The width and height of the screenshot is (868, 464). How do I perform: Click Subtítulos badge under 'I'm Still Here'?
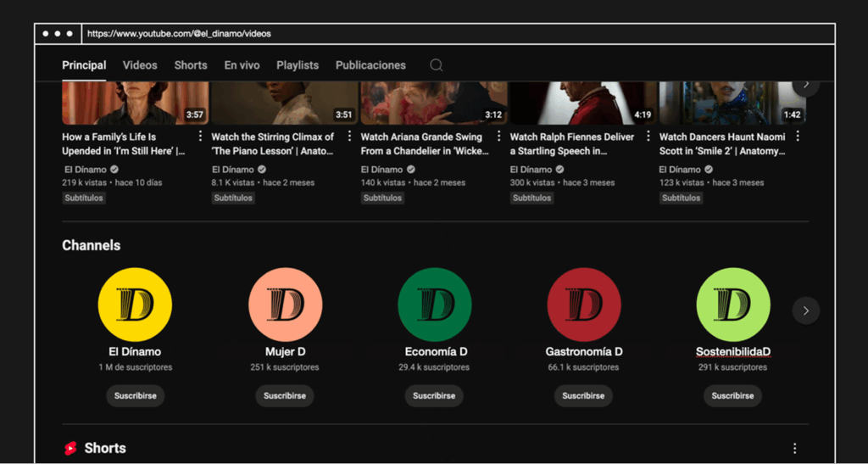84,198
